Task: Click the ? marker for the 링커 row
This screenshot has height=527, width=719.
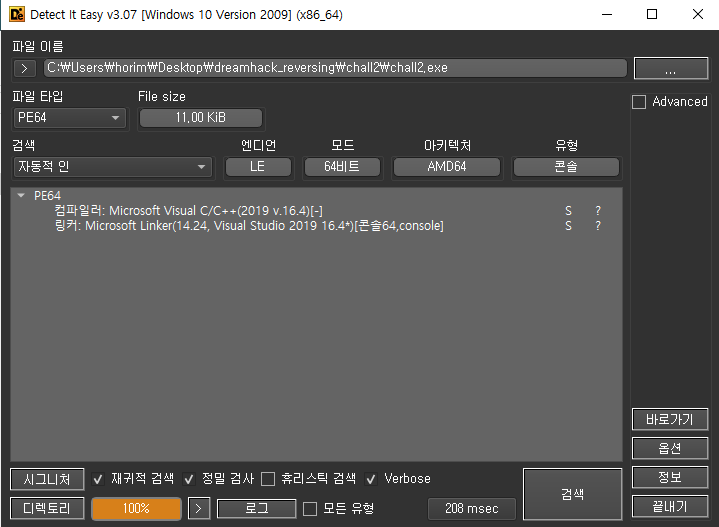Action: pyautogui.click(x=598, y=226)
